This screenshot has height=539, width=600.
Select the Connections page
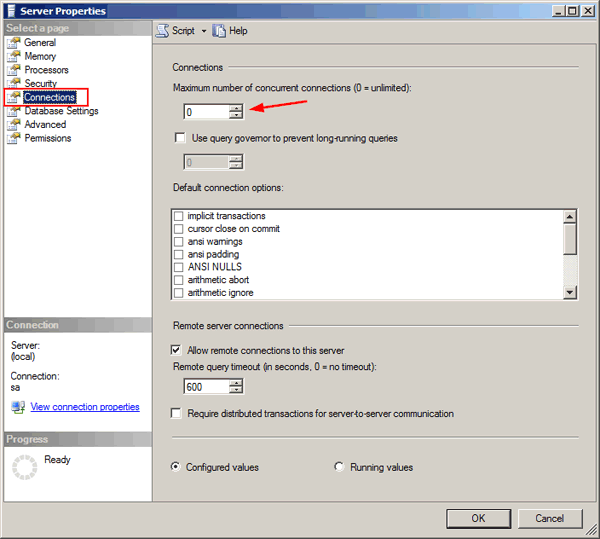(50, 97)
